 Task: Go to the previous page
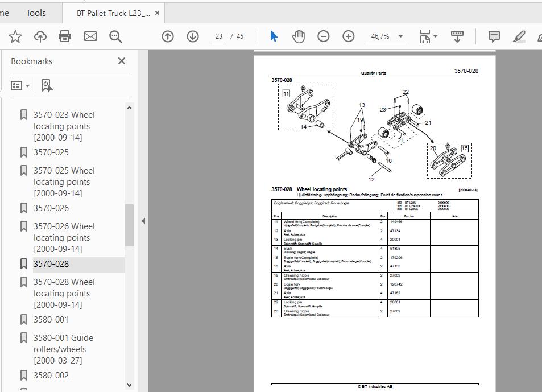pyautogui.click(x=168, y=36)
